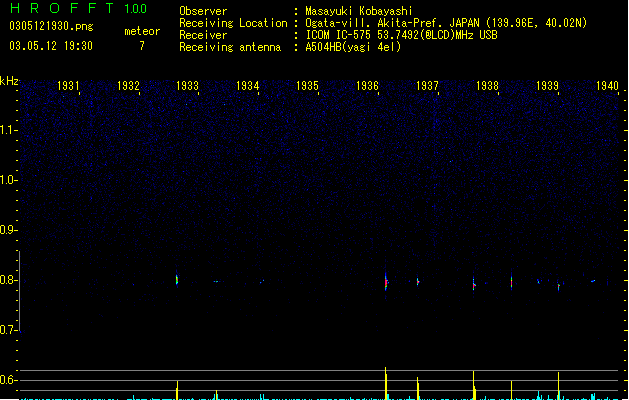Click the observer name Masayuki Kobayashi
629x400 pixels.
tap(359, 11)
